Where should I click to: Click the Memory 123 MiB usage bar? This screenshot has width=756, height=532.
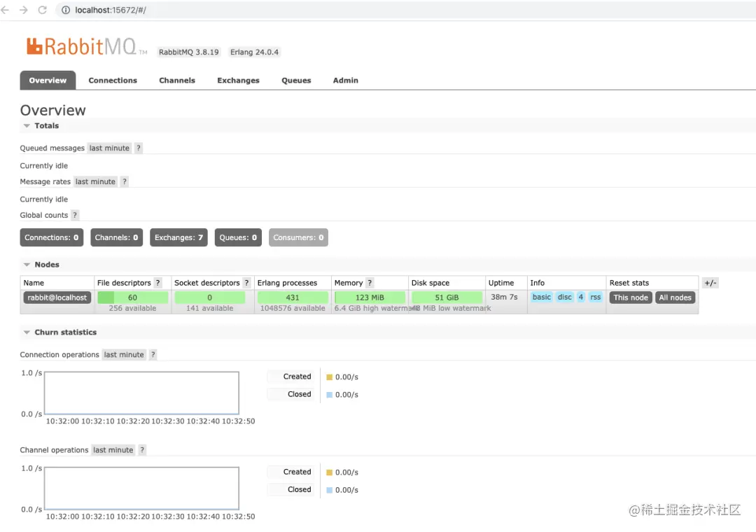point(370,297)
